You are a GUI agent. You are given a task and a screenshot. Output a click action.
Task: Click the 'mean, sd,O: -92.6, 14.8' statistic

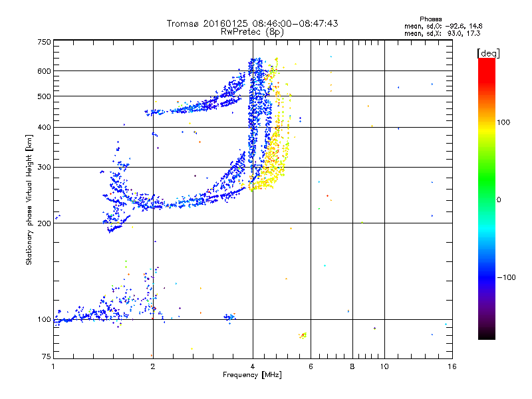pyautogui.click(x=443, y=26)
